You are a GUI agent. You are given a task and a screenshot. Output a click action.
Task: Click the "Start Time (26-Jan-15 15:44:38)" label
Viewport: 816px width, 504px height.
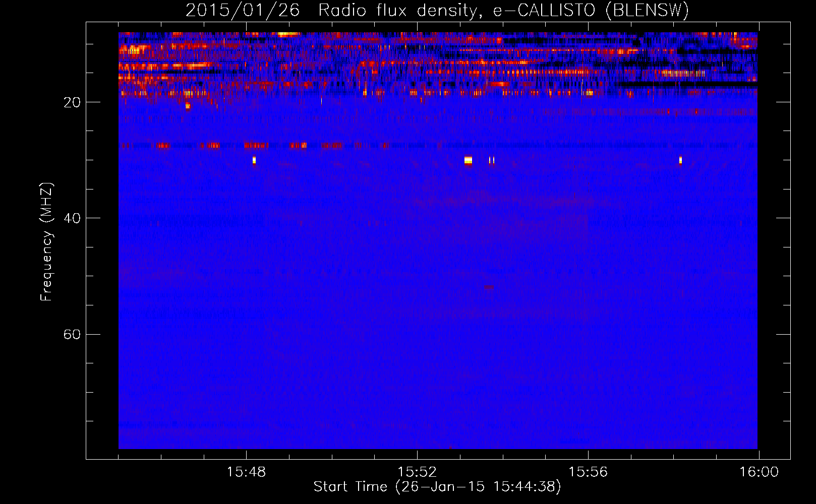[437, 487]
